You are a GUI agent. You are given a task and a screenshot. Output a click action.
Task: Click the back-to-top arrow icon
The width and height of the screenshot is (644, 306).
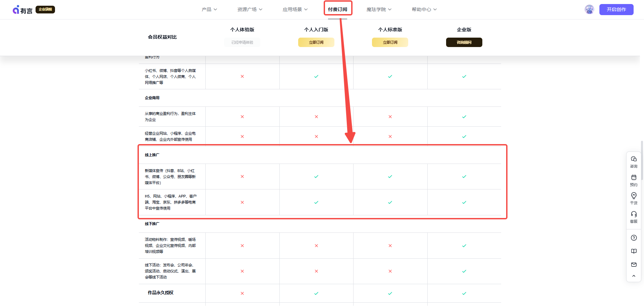[x=634, y=276]
